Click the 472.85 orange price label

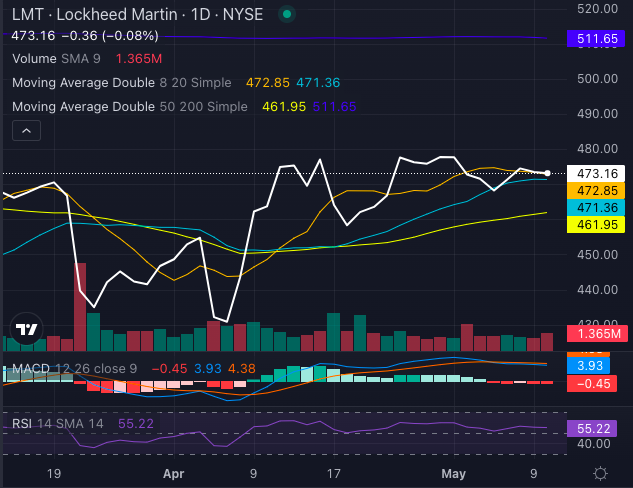pyautogui.click(x=596, y=191)
